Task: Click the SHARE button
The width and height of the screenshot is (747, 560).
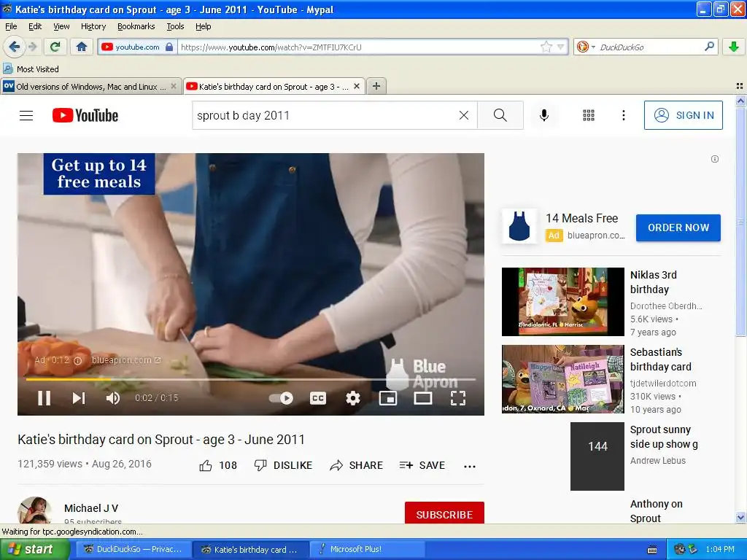Action: click(x=356, y=465)
